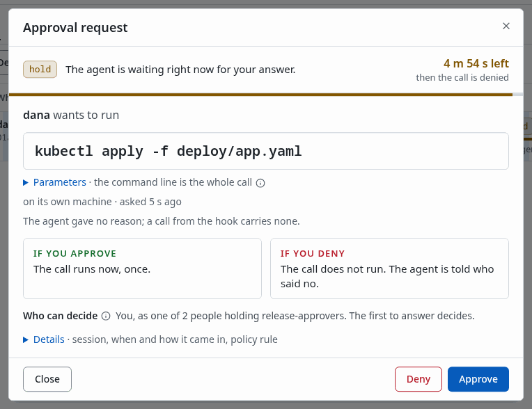This screenshot has width=532, height=409.
Task: Click 'The agent is waiting right now' message
Action: (x=180, y=70)
